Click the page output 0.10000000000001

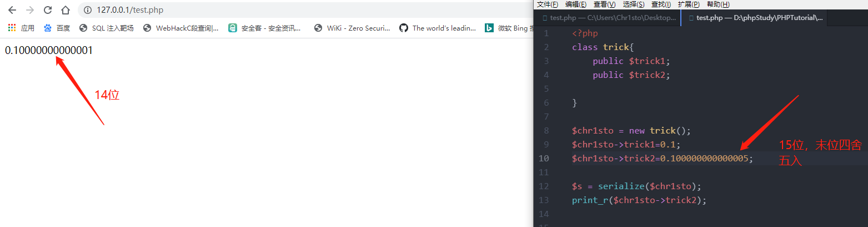(x=49, y=51)
